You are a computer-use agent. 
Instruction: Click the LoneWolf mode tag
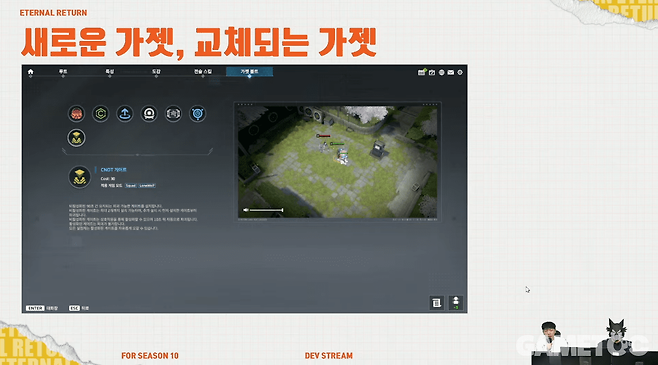(x=147, y=185)
